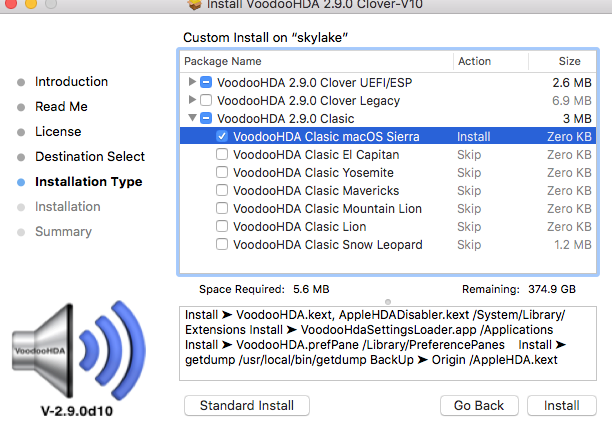Expand the Clover Legacy package group
612x427 pixels.
[192, 100]
